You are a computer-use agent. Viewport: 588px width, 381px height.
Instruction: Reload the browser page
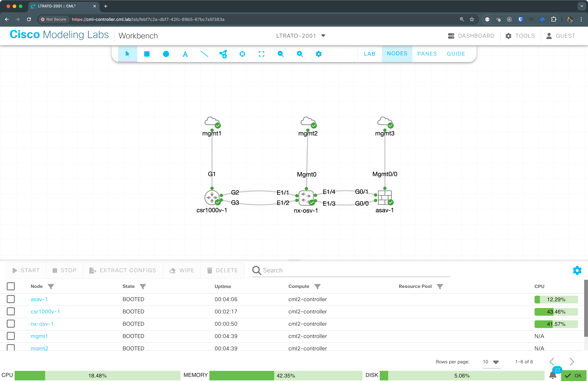click(x=29, y=19)
